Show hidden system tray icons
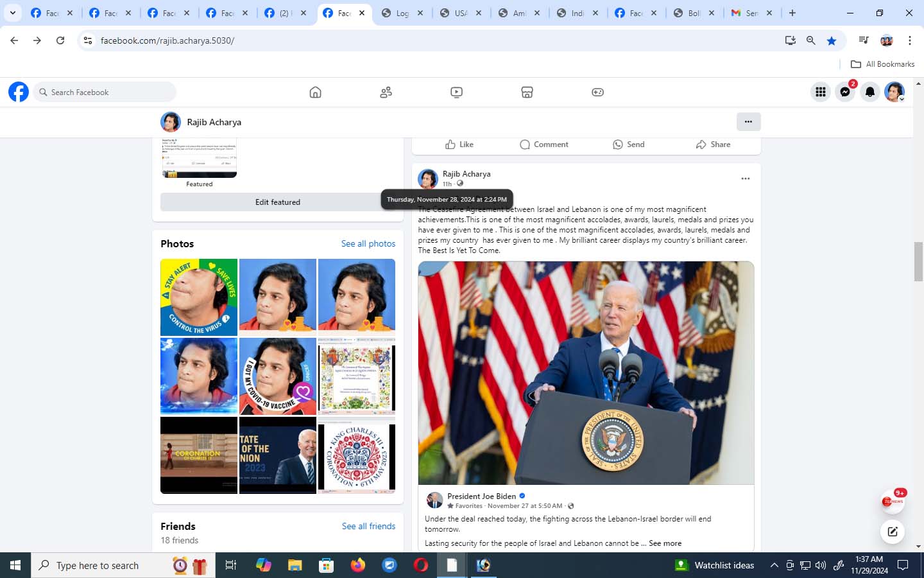This screenshot has height=578, width=924. (774, 565)
